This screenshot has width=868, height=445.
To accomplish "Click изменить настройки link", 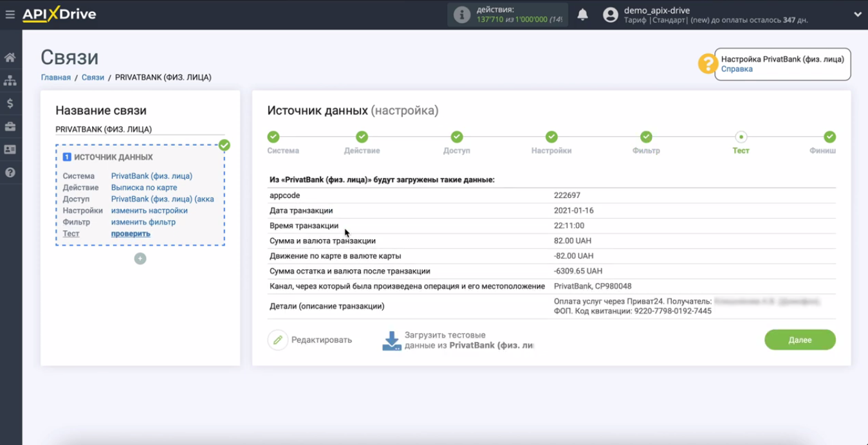I will click(x=149, y=210).
